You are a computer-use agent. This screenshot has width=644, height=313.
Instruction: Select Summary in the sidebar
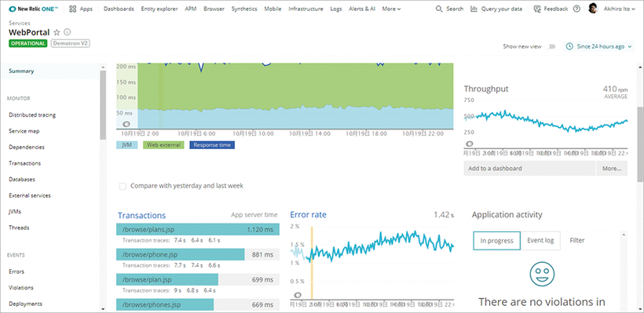coord(21,71)
